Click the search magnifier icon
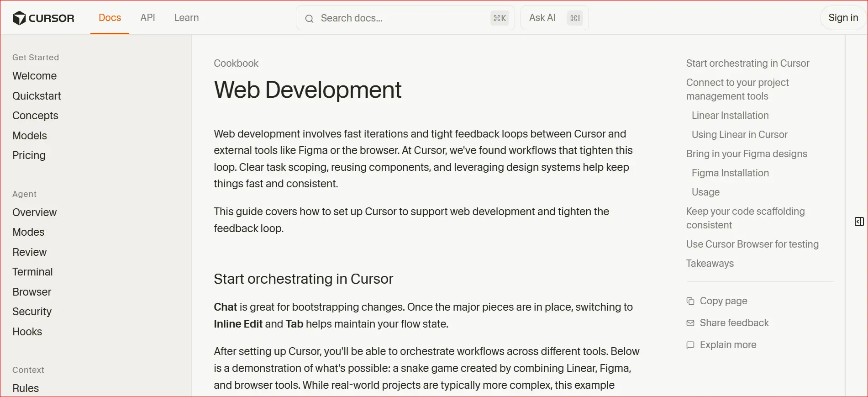The width and height of the screenshot is (868, 397). 309,19
